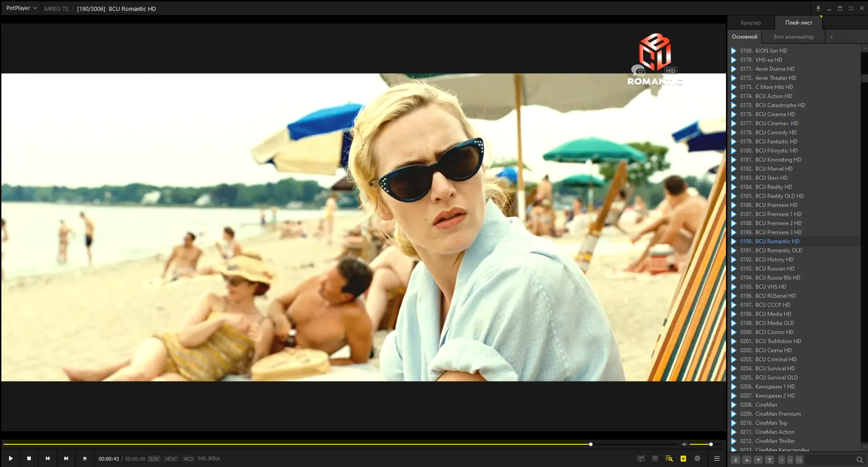Image resolution: width=868 pixels, height=467 pixels.
Task: Skip to the previous playlist item
Action: tap(48, 458)
